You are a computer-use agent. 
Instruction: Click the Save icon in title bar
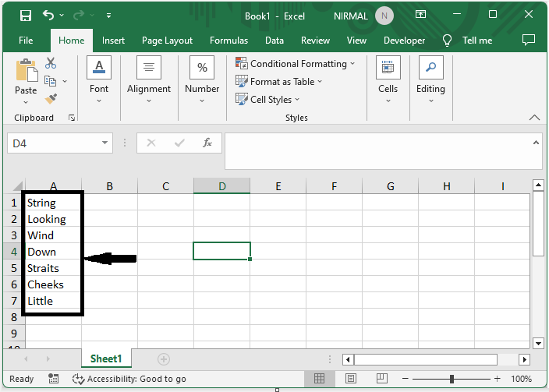click(25, 15)
